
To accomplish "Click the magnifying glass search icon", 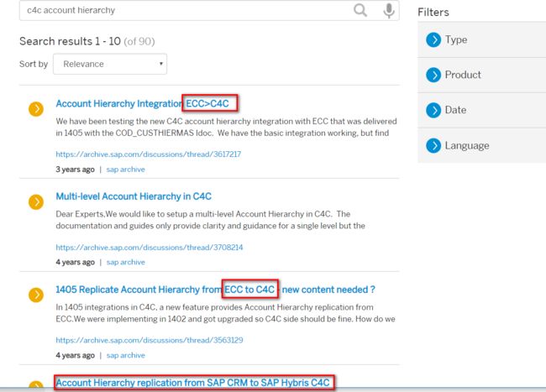I will pyautogui.click(x=360, y=10).
